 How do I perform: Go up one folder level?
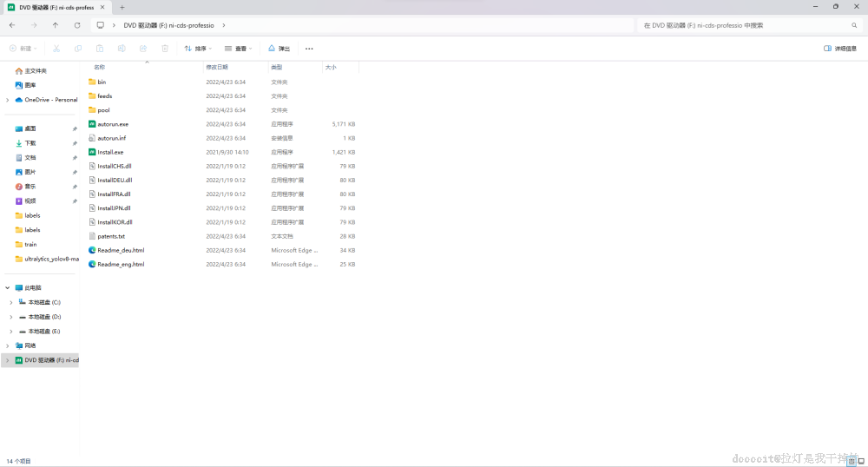point(56,25)
